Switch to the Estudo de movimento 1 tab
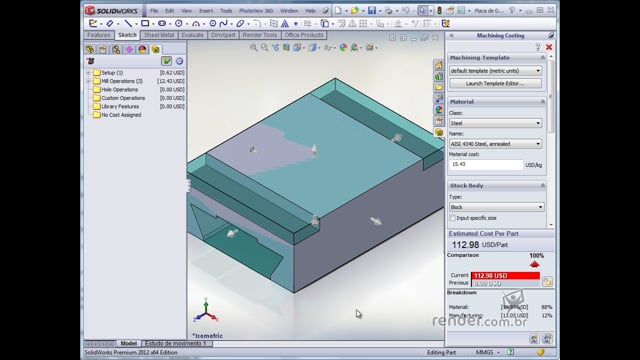Screen dimensions: 640x360 point(176,343)
